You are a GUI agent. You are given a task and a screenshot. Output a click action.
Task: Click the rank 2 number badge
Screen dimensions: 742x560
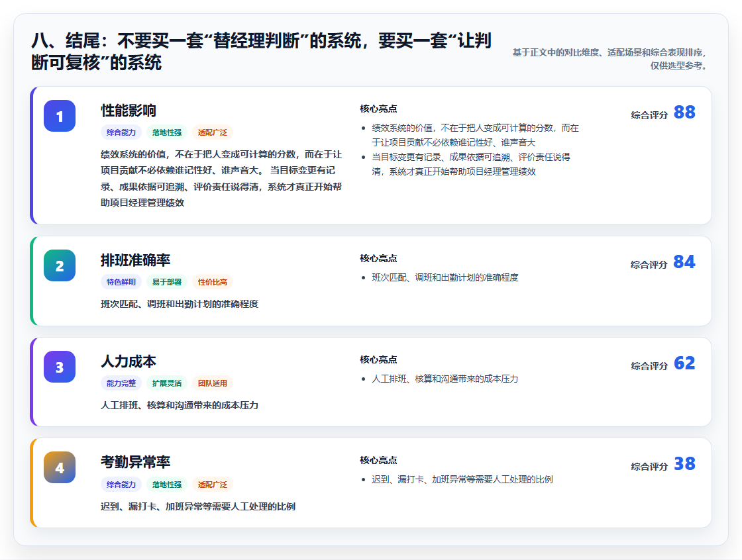point(60,265)
